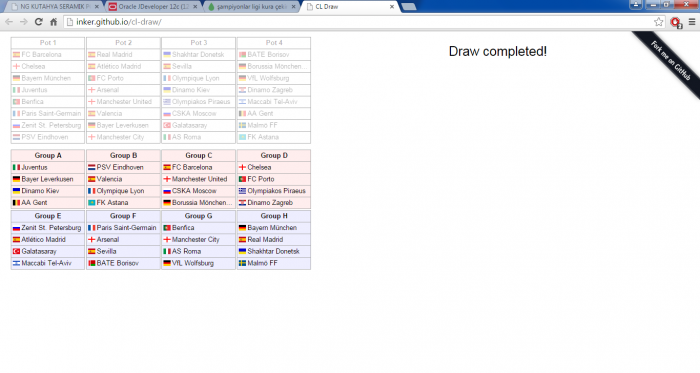Switch to the NG KUTAHYA SERAMIK tab

(54, 7)
